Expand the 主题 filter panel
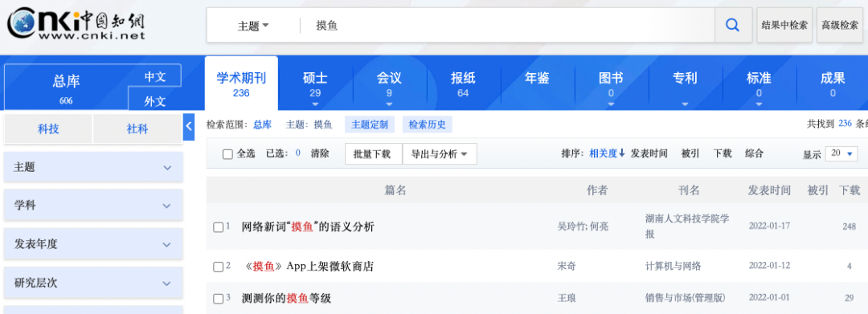The width and height of the screenshot is (868, 314). [93, 167]
